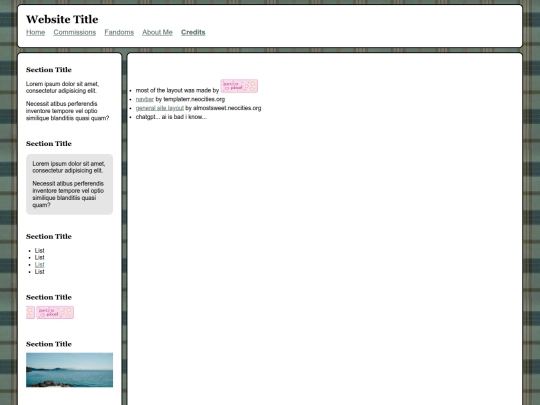
Task: Follow the general site layout link
Action: pos(159,108)
